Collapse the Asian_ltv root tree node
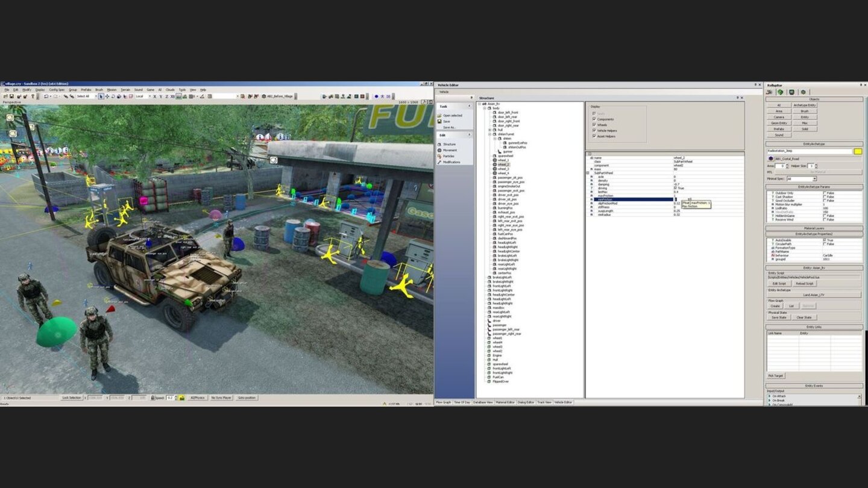Screen dimensions: 868x488 pyautogui.click(x=480, y=104)
